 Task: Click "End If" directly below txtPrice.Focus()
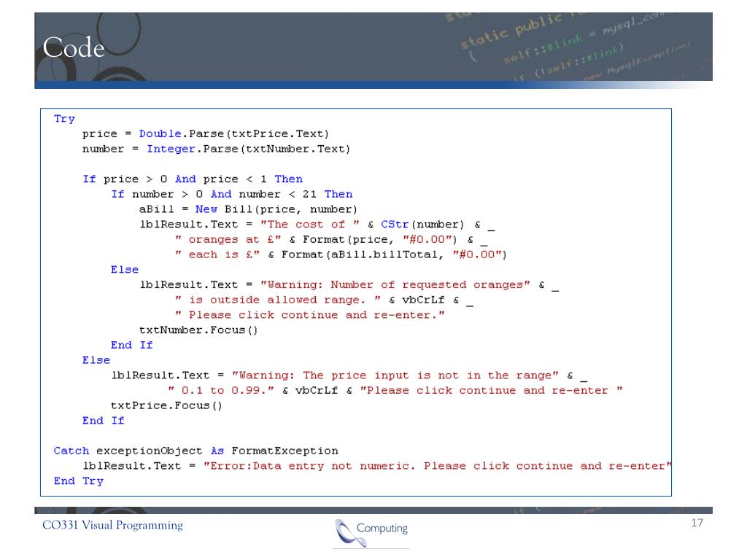[104, 421]
